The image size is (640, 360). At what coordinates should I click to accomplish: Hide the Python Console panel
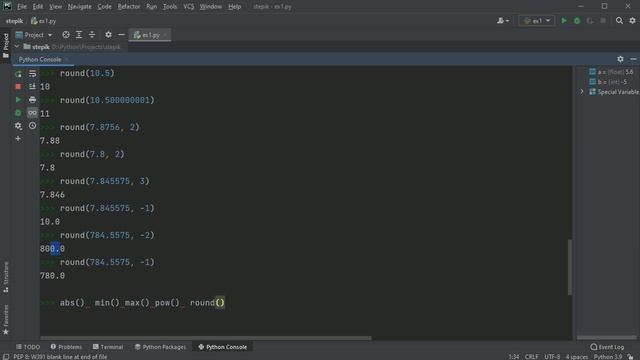(633, 59)
